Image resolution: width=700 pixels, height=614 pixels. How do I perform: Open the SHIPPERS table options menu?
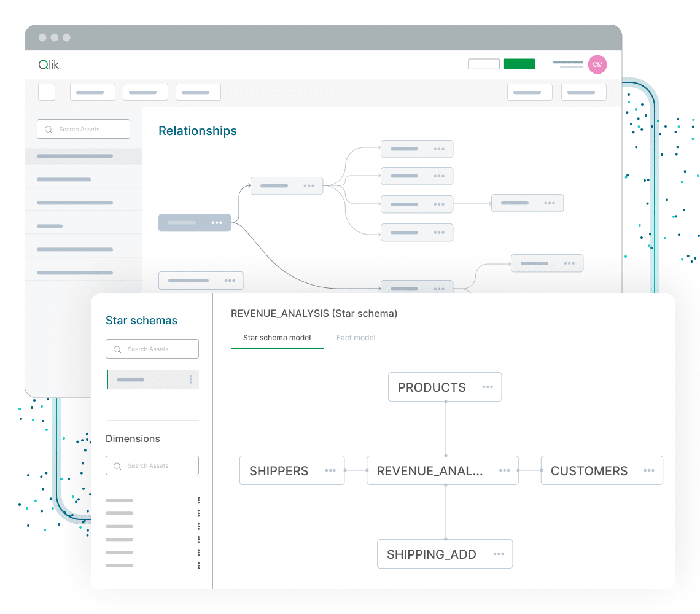pos(330,470)
